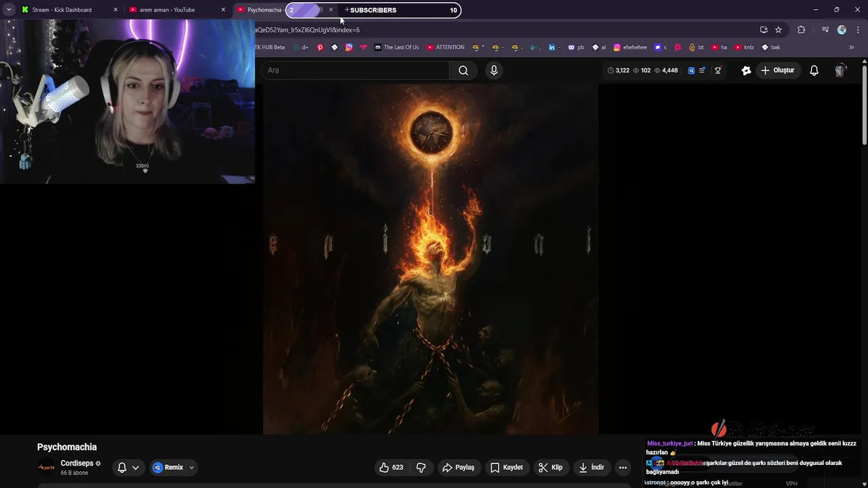Expand the Remix dropdown arrow
The image size is (868, 488).
[191, 467]
